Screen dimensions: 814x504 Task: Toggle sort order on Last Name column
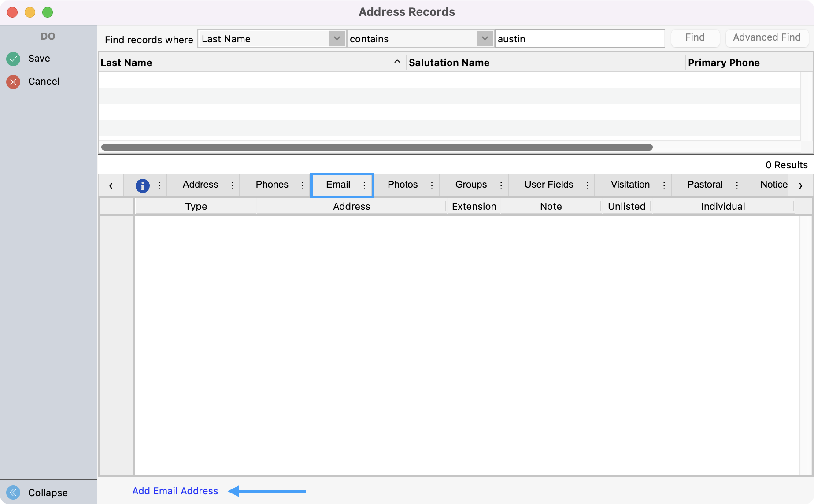pyautogui.click(x=397, y=62)
